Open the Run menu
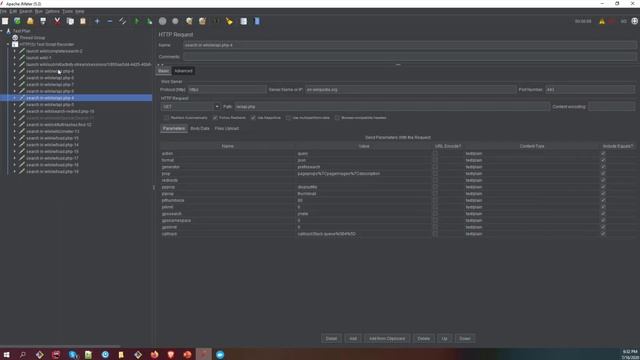The height and width of the screenshot is (360, 640). coord(39,11)
